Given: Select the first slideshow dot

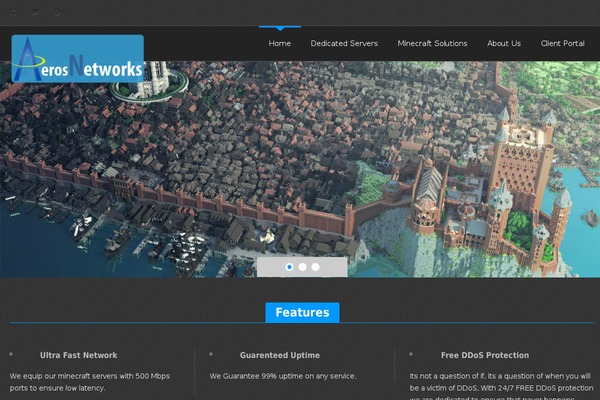Looking at the screenshot, I should click(x=289, y=267).
